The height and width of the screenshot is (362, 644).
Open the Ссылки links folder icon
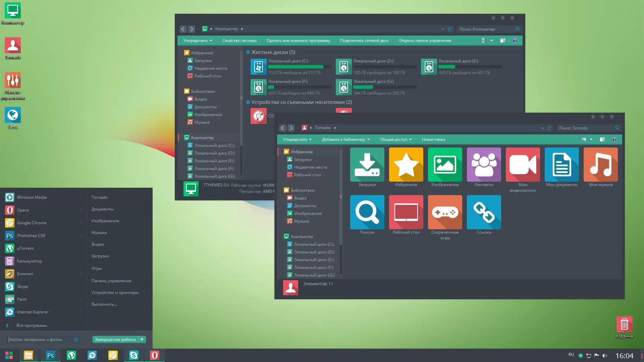coord(484,212)
